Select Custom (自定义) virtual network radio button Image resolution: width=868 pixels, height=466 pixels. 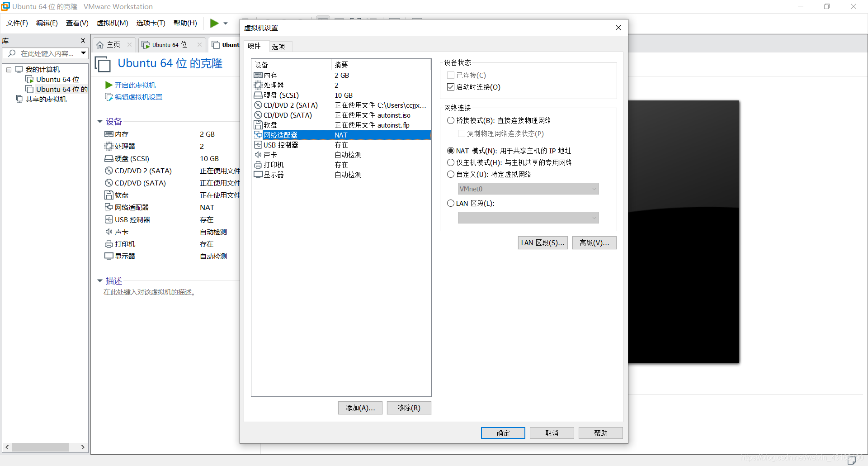point(451,174)
